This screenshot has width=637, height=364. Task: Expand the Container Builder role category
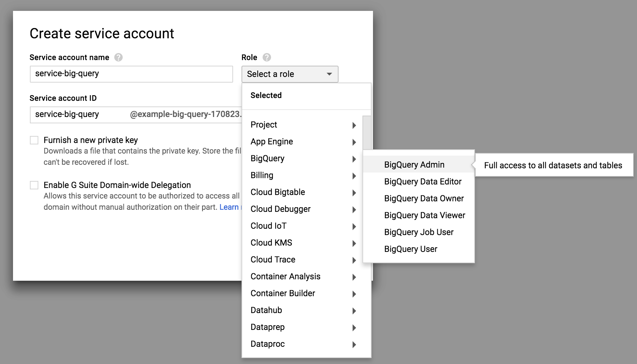302,293
